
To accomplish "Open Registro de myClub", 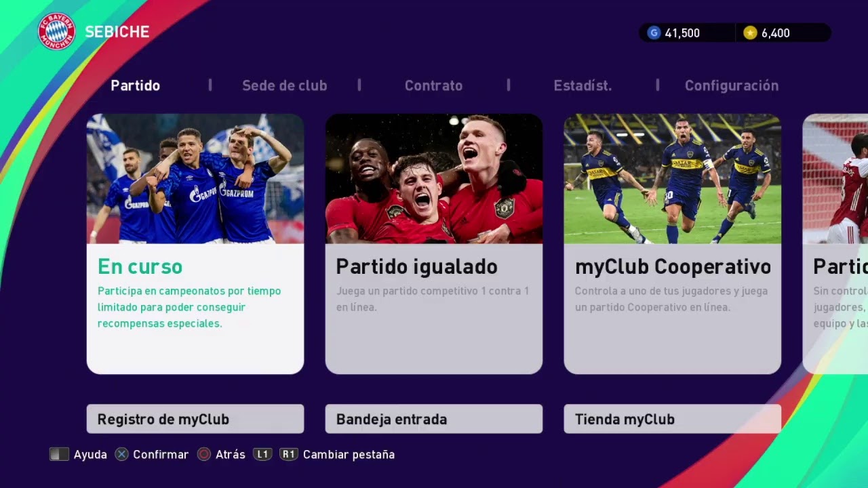I will (x=195, y=419).
